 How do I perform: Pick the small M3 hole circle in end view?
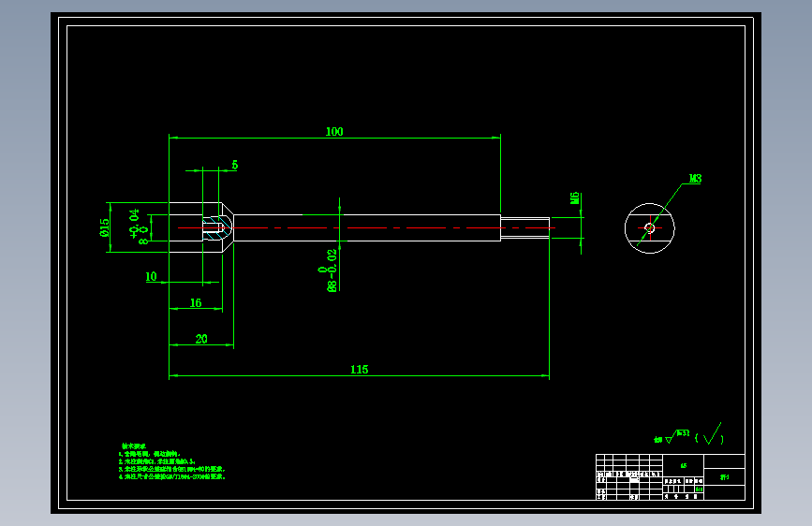tap(649, 227)
